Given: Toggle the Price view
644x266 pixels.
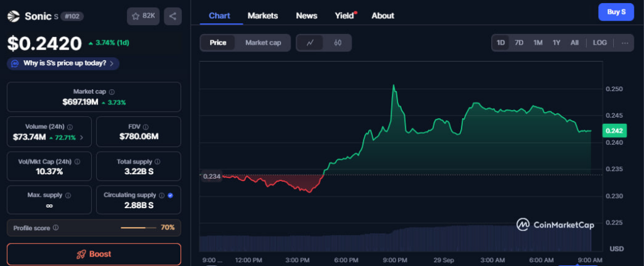Looking at the screenshot, I should pos(218,43).
